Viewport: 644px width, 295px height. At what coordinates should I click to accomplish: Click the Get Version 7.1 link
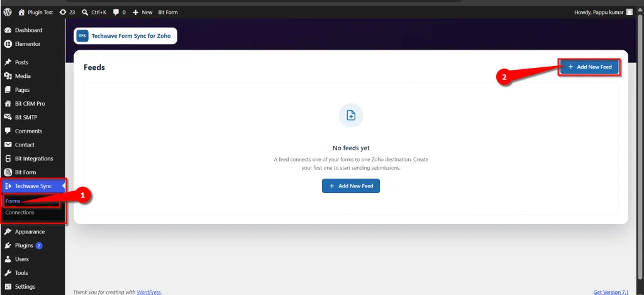[611, 292]
